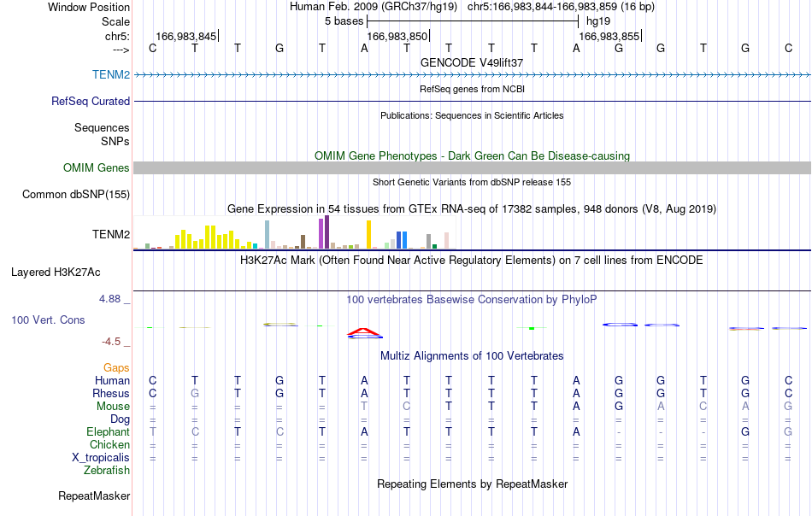Click the Zebrafish species label
The image size is (812, 516).
[107, 470]
